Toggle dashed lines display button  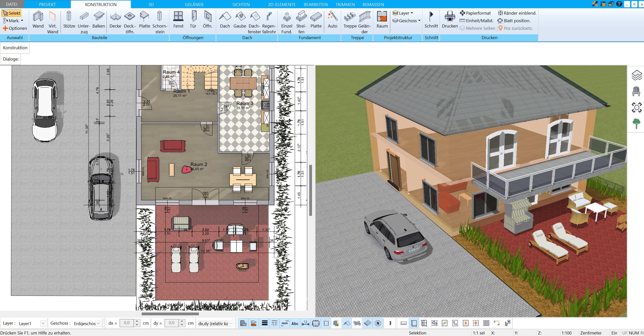coord(274,323)
